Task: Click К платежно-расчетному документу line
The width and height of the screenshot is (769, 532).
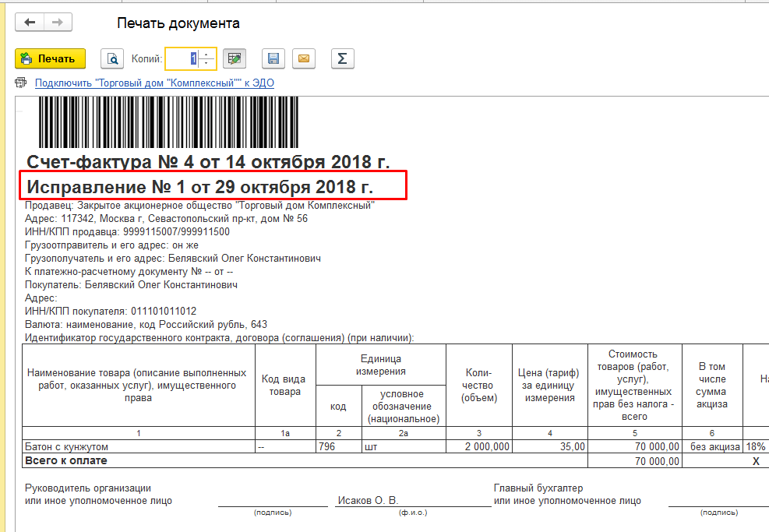Action: pyautogui.click(x=129, y=272)
